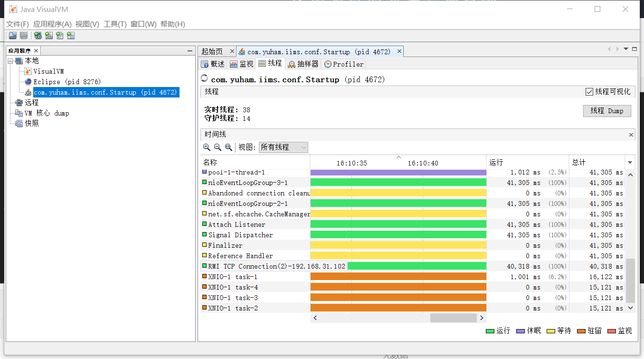The image size is (644, 359).
Task: Sort by the 运行 column header
Action: pos(528,163)
